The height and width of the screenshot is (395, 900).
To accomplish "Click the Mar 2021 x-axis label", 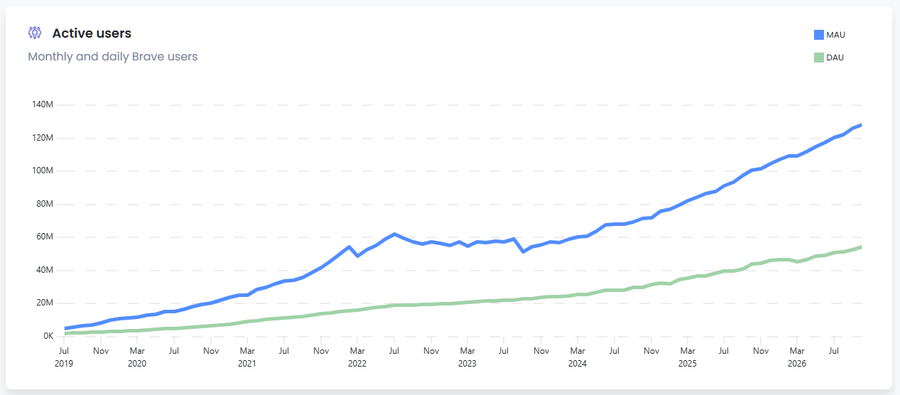I will point(247,357).
